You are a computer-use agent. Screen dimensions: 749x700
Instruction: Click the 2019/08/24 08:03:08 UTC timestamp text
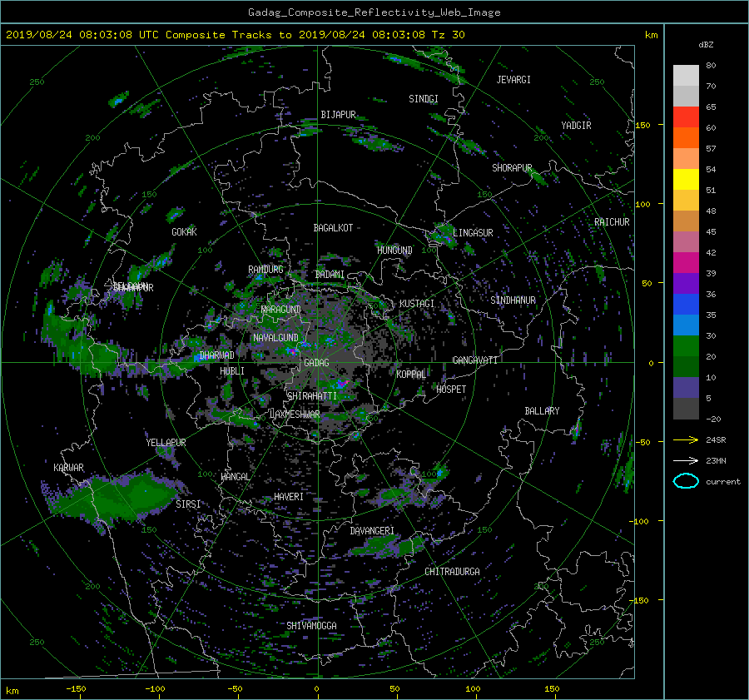tap(82, 35)
